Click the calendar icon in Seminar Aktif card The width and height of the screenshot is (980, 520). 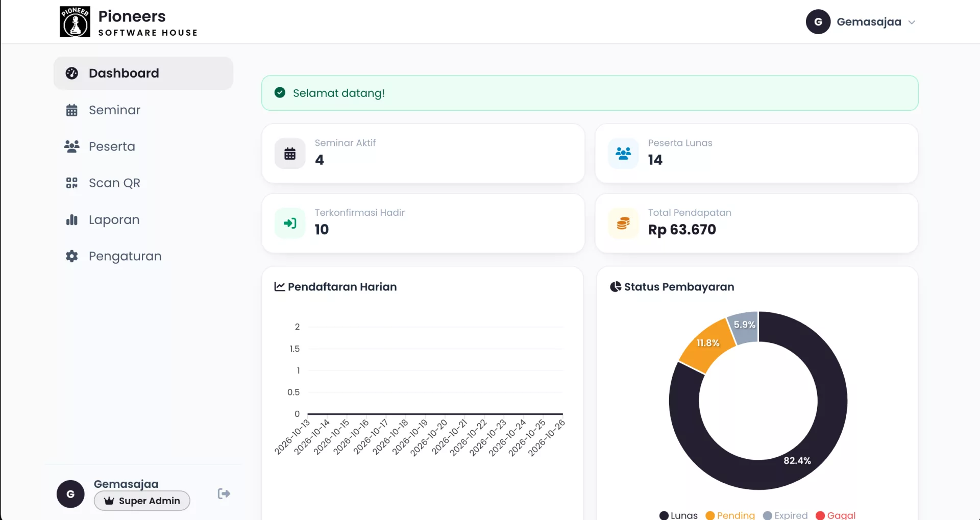(x=290, y=154)
